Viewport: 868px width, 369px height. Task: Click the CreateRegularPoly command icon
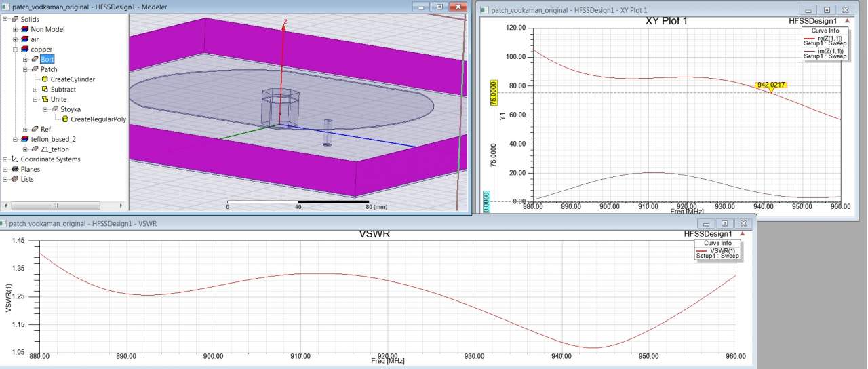tap(65, 119)
